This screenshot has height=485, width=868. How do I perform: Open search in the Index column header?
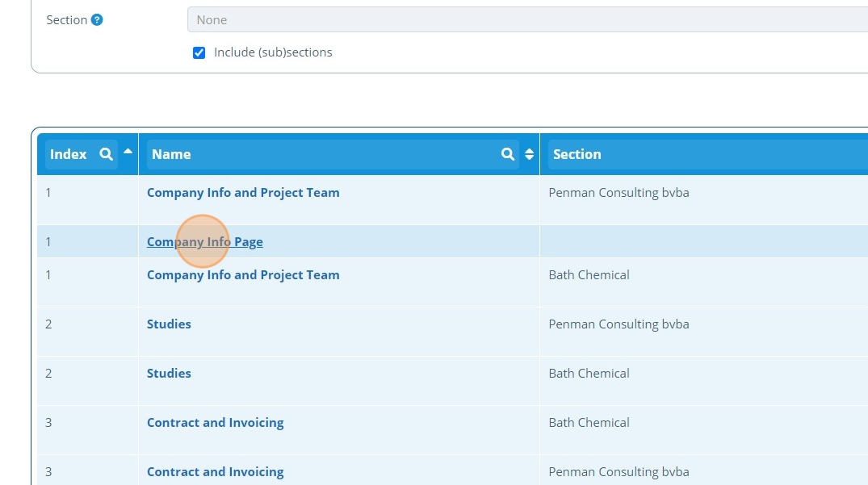[106, 154]
